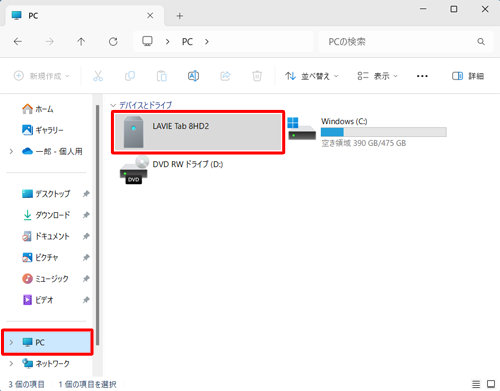This screenshot has width=500, height=391.
Task: Select ネットワーク in the navigation pane
Action: coord(46,363)
